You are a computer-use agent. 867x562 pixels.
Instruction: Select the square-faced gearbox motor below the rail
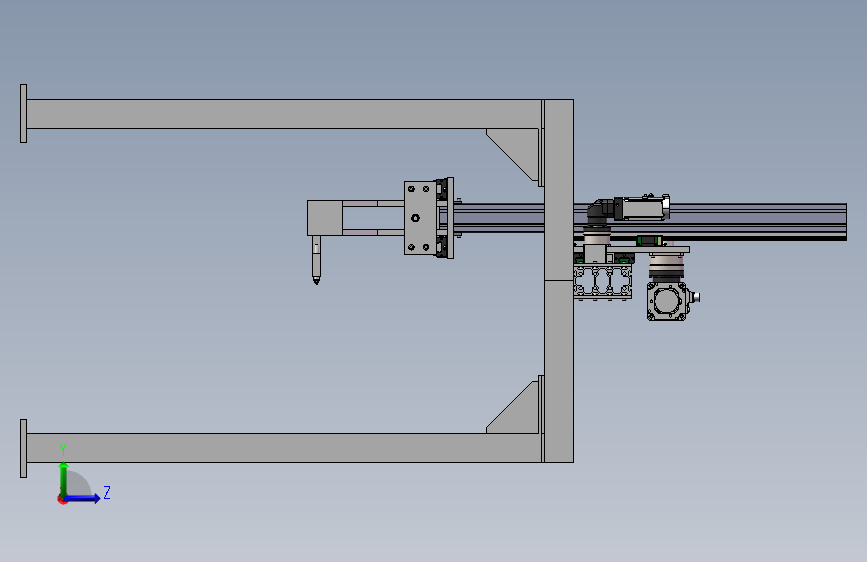[667, 301]
